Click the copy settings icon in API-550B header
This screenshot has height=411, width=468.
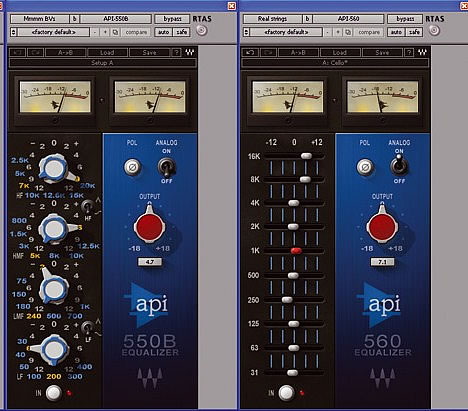click(115, 32)
